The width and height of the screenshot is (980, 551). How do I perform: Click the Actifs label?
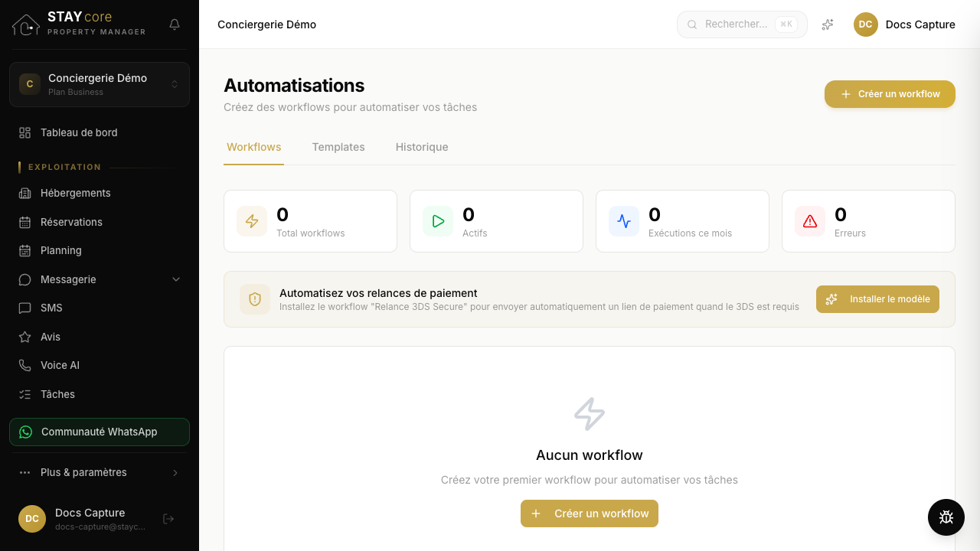click(x=475, y=233)
